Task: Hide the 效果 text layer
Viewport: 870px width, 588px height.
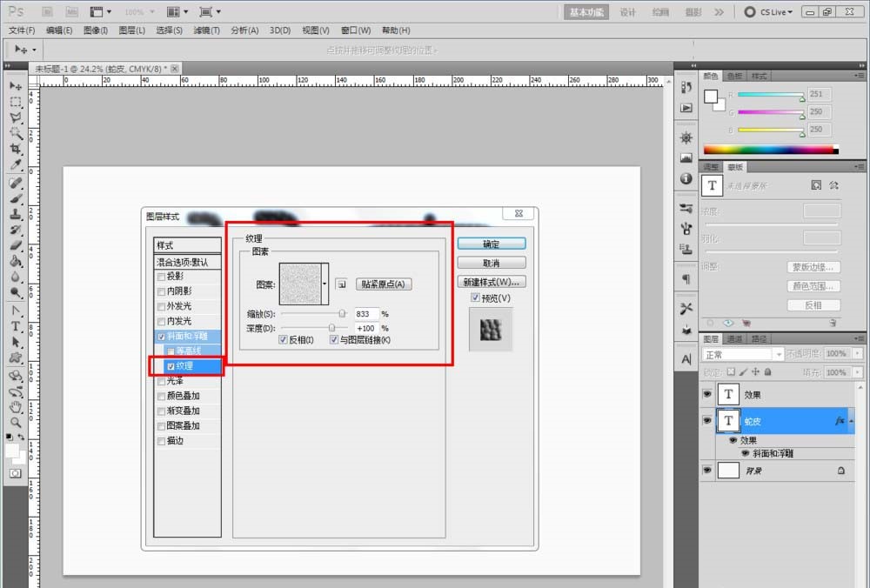Action: tap(706, 394)
